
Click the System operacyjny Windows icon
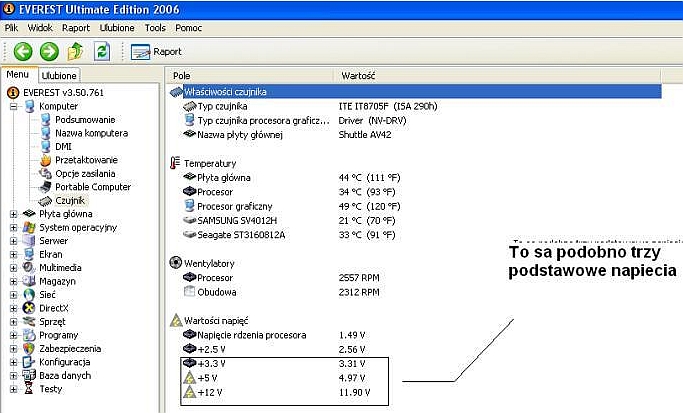click(x=29, y=227)
